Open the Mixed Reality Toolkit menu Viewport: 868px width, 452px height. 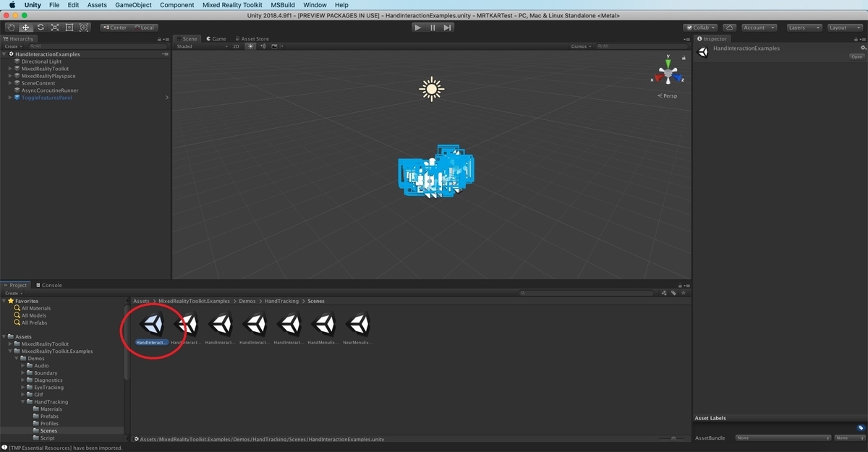click(232, 5)
